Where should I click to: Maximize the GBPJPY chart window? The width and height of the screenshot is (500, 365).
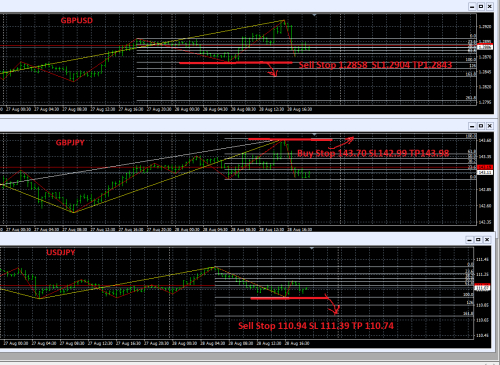(x=481, y=126)
